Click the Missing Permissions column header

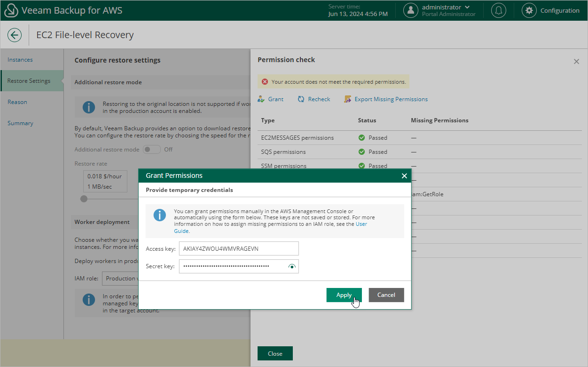pyautogui.click(x=439, y=120)
